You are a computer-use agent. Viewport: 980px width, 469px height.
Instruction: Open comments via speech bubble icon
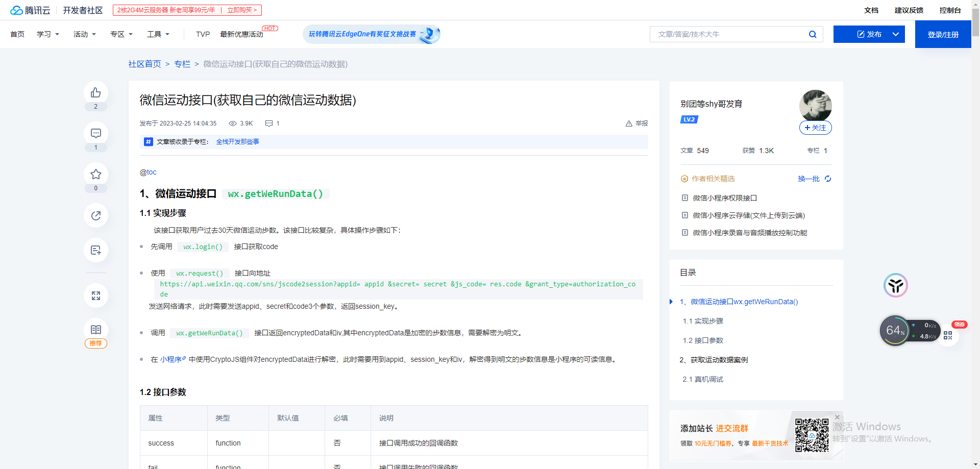95,134
